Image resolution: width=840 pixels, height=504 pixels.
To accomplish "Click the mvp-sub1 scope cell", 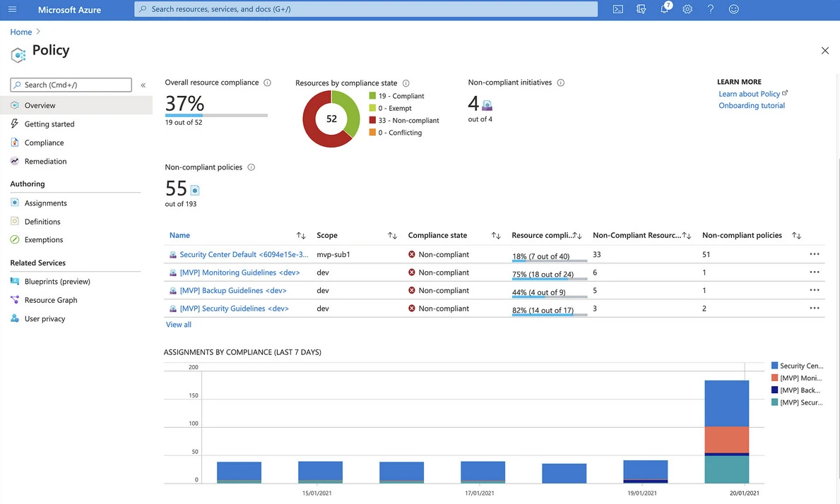I will click(333, 255).
